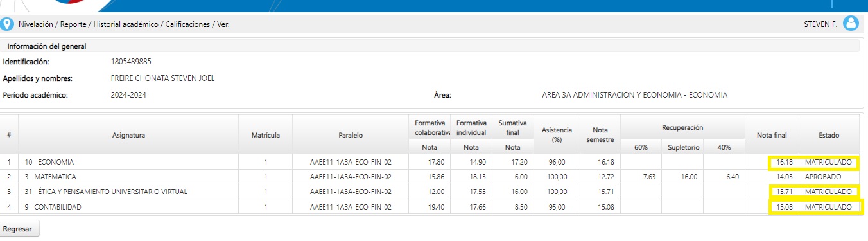Viewport: 868px width, 241px height.
Task: Click MATEMATICA formativa individual 18.13
Action: [x=478, y=176]
